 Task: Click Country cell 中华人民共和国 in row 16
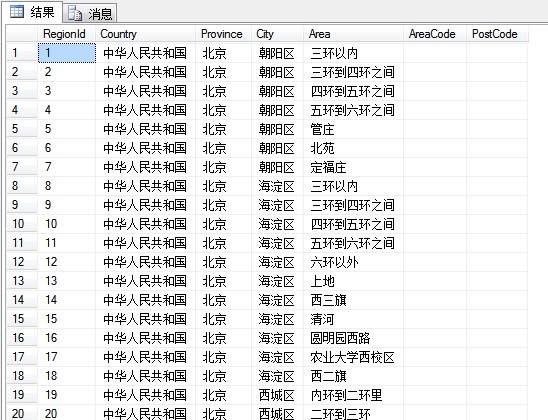pos(145,338)
